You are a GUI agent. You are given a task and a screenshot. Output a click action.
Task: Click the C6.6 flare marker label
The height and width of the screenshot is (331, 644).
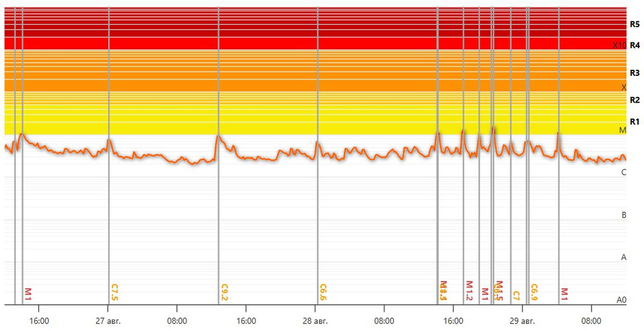tap(323, 292)
